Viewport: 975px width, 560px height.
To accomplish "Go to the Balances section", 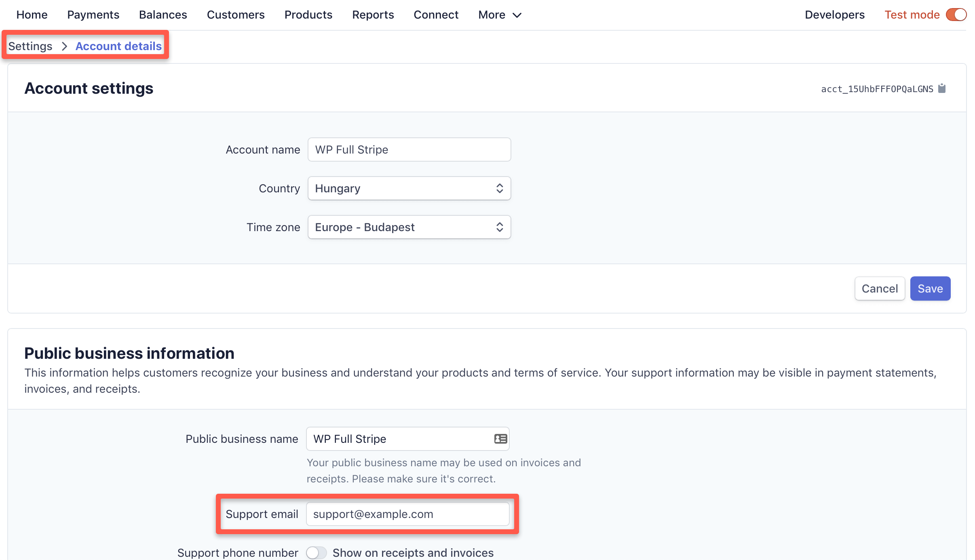I will (162, 15).
